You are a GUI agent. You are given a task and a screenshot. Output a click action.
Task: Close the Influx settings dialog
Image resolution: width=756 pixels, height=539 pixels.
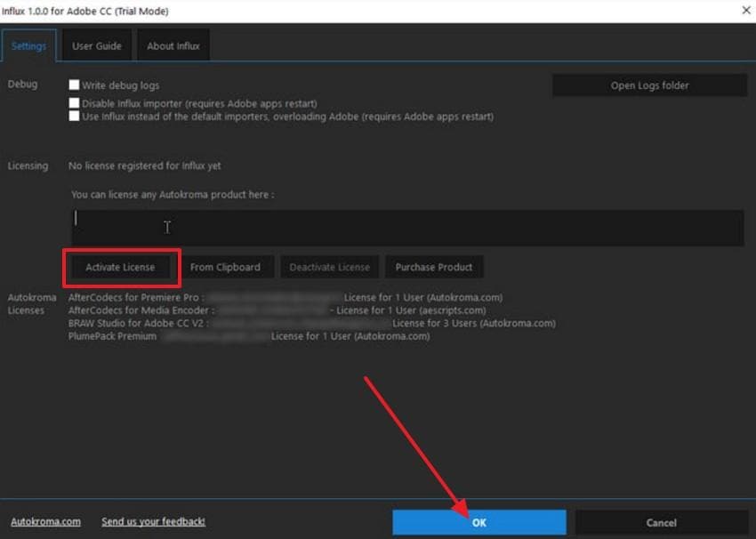(745, 11)
